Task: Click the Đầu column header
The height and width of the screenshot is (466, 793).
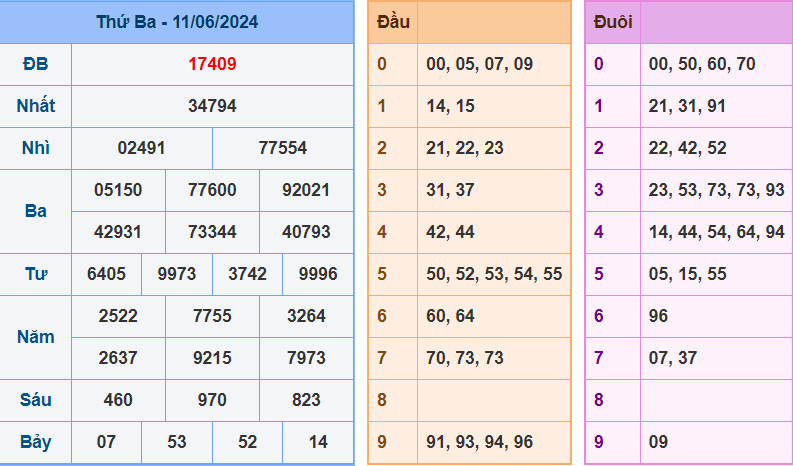Action: coord(393,22)
